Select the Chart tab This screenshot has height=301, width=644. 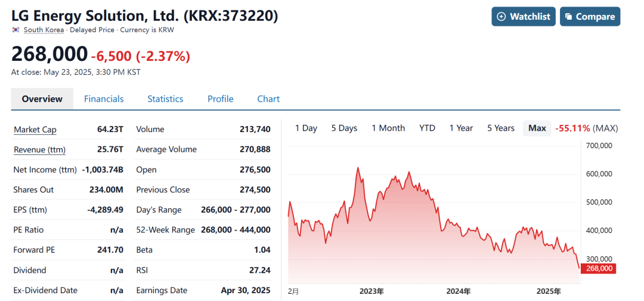268,99
